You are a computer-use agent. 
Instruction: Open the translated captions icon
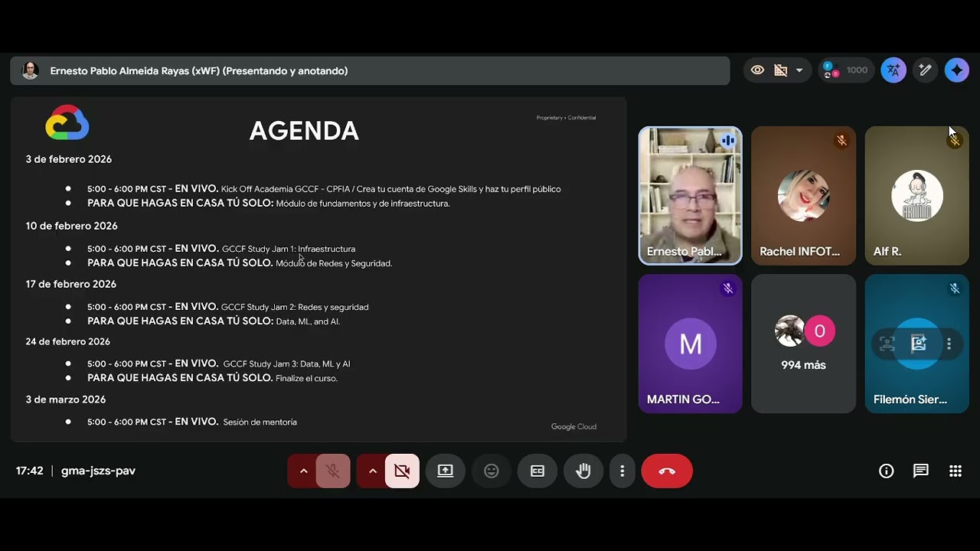(x=893, y=70)
